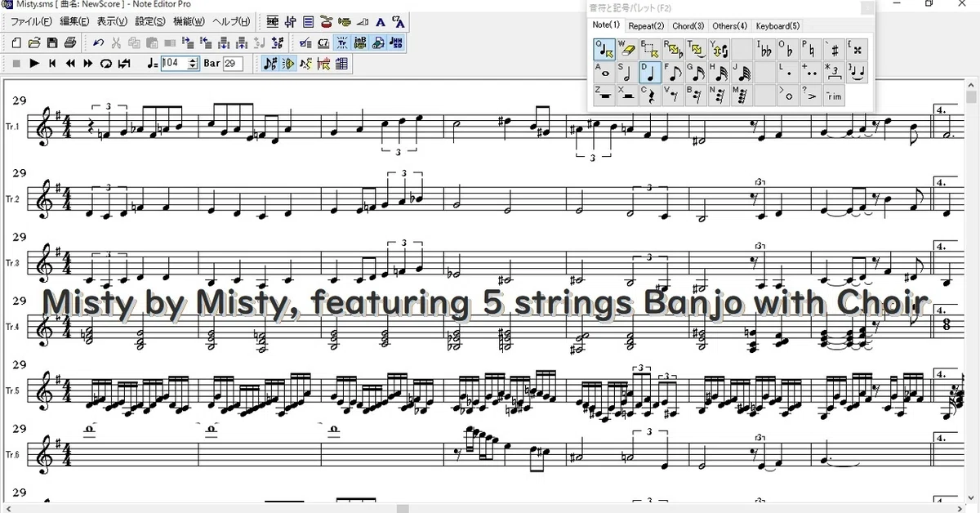
Task: Open an existing file with folder icon
Action: pyautogui.click(x=34, y=43)
